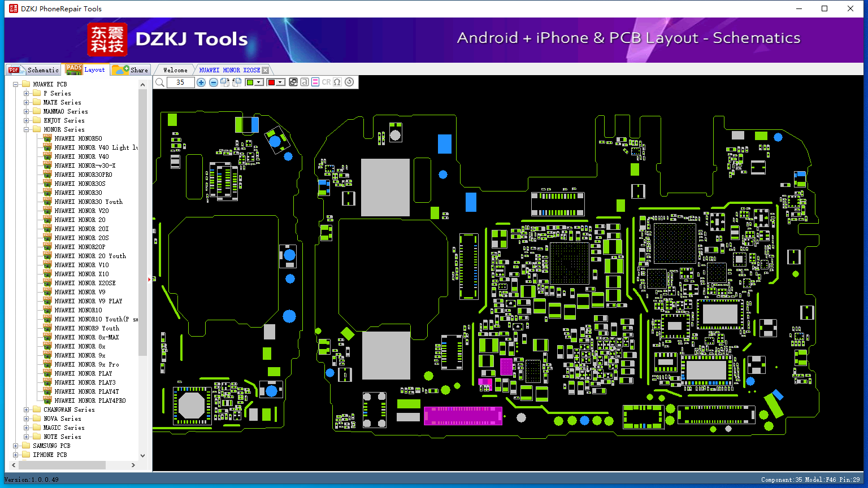Expand the SAMSUNG PCB node
The width and height of the screenshot is (868, 488).
[x=16, y=446]
